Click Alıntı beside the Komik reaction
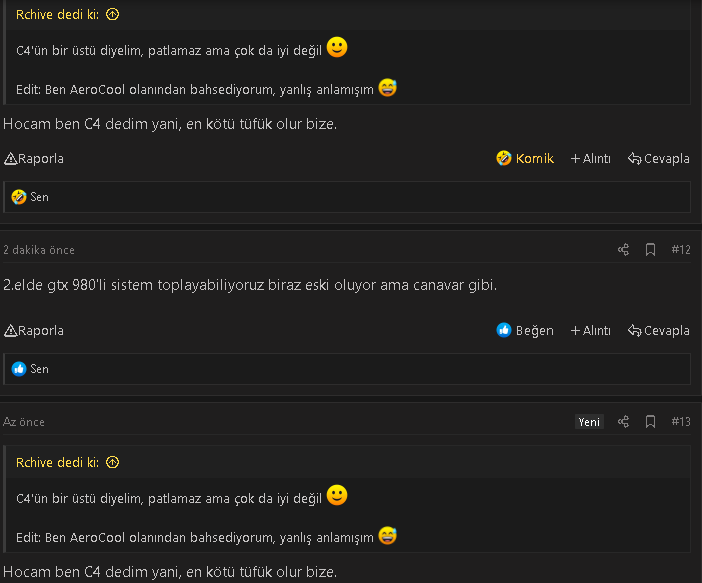 click(590, 158)
